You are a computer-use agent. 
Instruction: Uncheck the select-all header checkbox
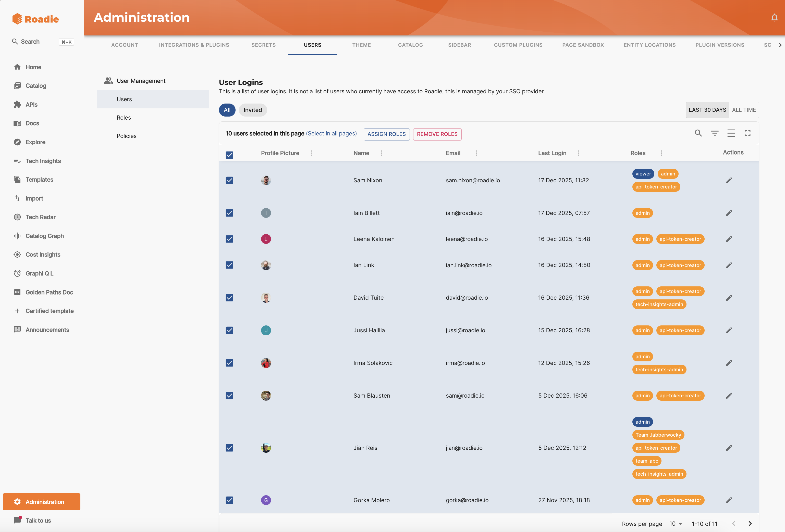(x=229, y=155)
